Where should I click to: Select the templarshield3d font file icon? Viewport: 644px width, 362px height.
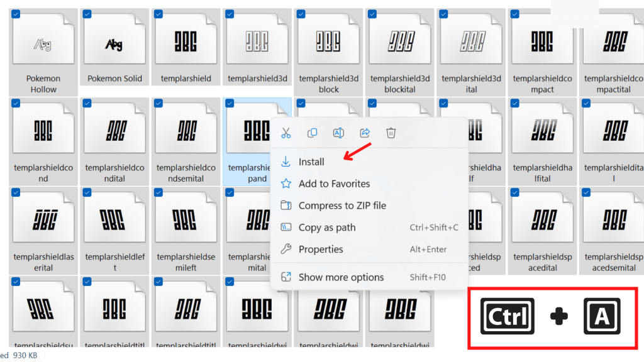pyautogui.click(x=257, y=39)
